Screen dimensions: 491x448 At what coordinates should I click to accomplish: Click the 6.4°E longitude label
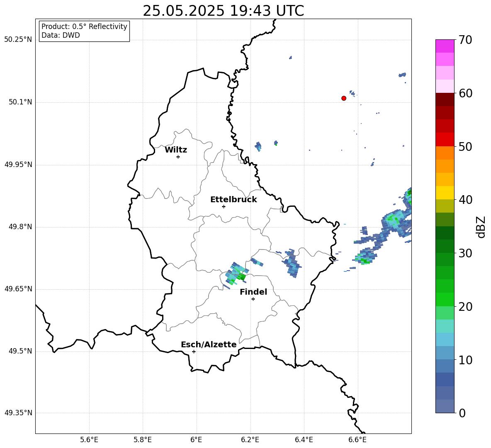pos(304,440)
